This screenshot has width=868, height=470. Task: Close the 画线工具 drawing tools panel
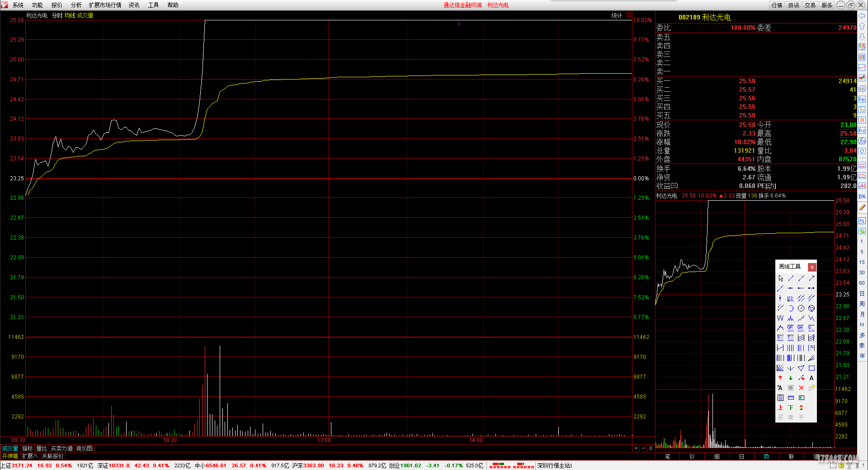point(812,267)
